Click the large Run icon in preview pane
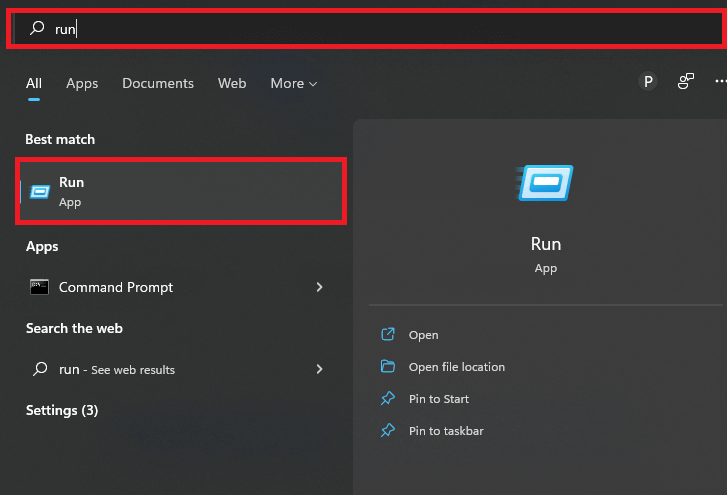Image resolution: width=727 pixels, height=495 pixels. click(545, 184)
